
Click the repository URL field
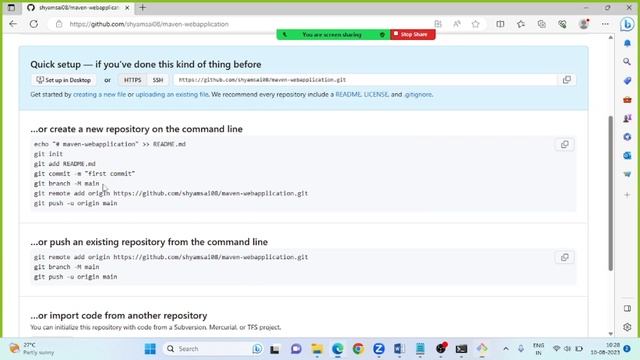(x=365, y=80)
